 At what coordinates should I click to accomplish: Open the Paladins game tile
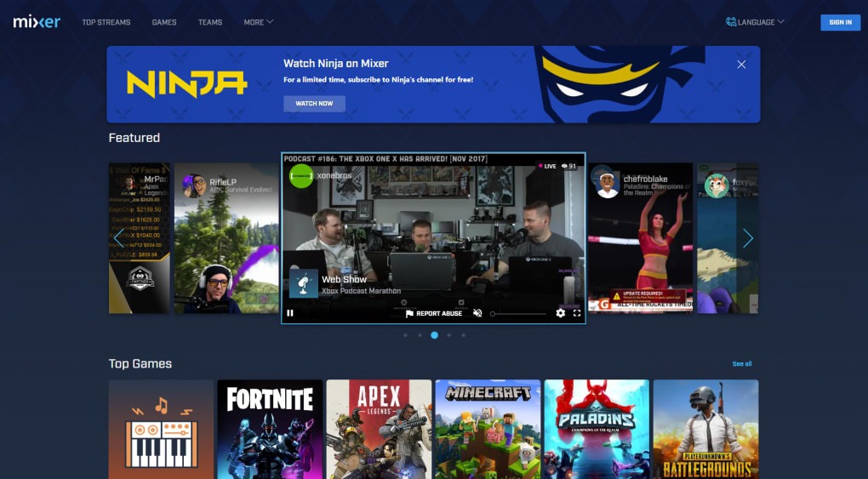(x=597, y=429)
